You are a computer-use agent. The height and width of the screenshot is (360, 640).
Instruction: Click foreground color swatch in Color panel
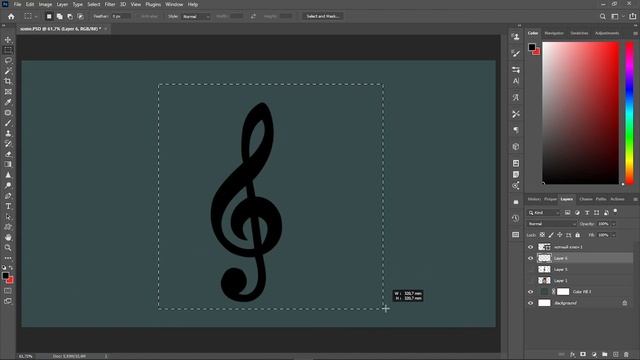pyautogui.click(x=532, y=47)
